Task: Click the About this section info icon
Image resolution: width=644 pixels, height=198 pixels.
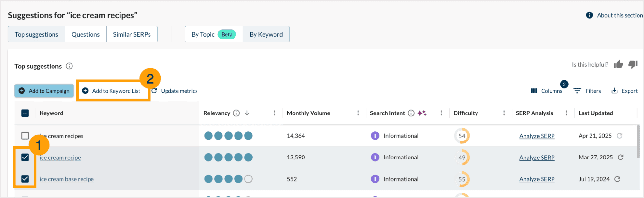Action: coord(589,15)
